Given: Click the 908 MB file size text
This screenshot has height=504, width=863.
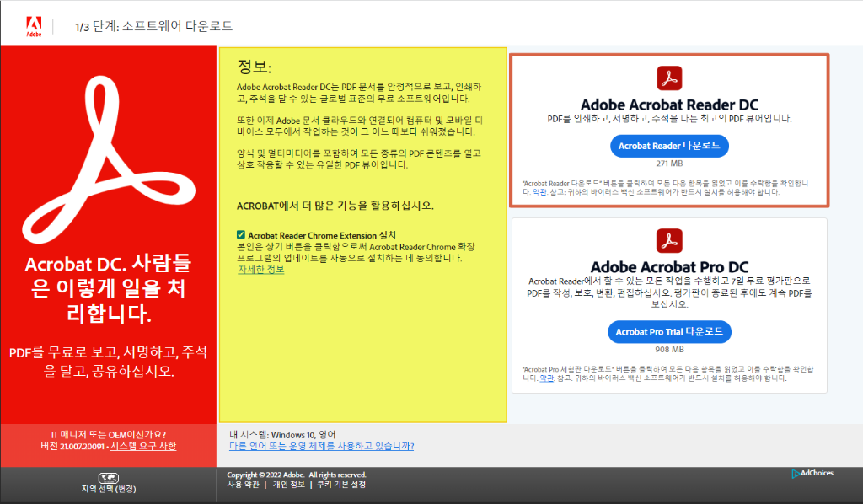Looking at the screenshot, I should 669,350.
